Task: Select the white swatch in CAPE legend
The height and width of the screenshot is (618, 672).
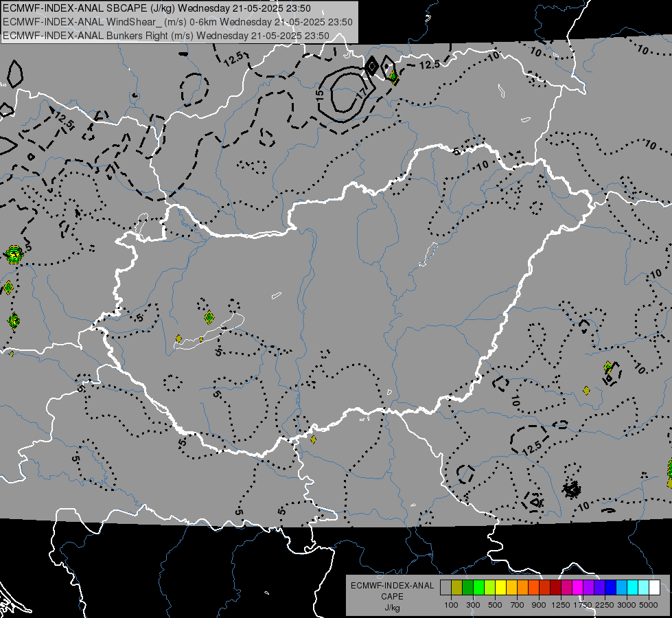Action: tap(654, 588)
